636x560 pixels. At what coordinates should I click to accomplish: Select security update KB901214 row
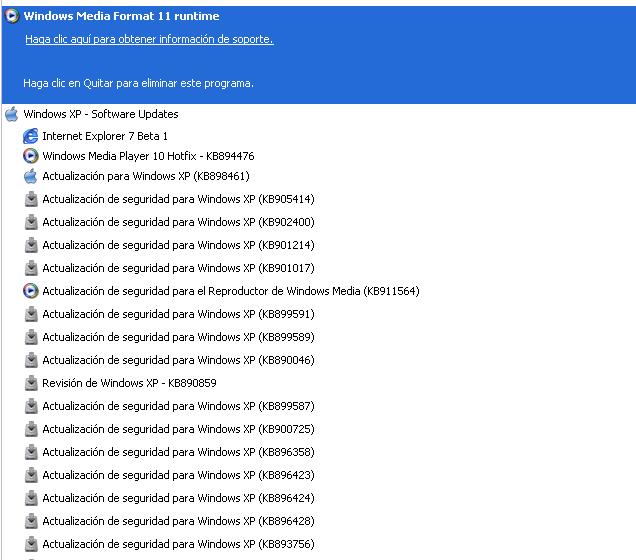coord(178,245)
